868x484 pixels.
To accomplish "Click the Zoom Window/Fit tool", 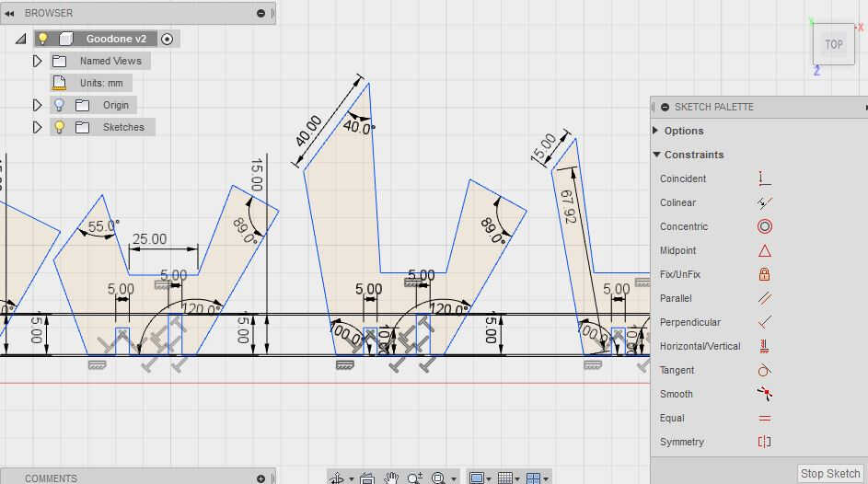I will coord(438,478).
